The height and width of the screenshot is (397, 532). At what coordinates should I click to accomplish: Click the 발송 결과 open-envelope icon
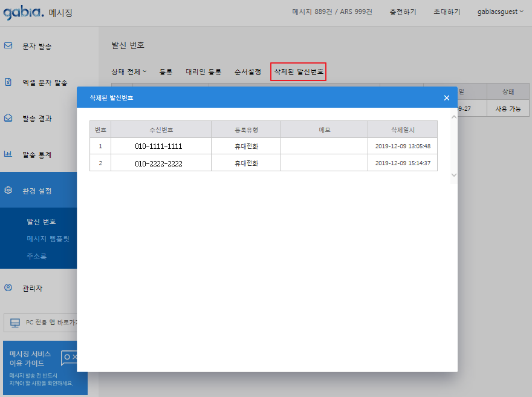click(8, 118)
